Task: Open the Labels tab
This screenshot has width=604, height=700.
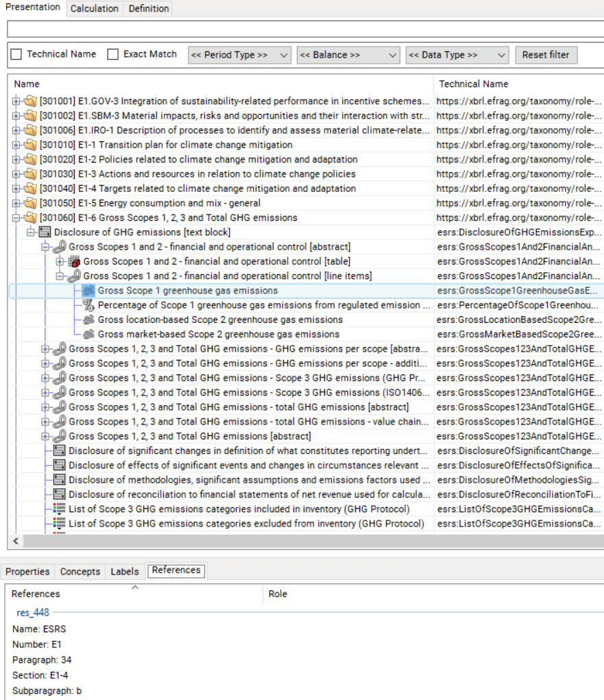Action: (125, 571)
